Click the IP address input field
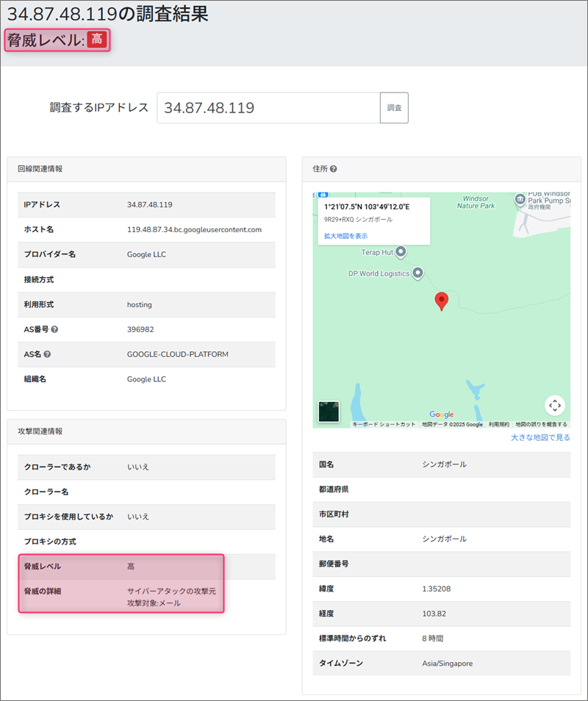 [268, 108]
